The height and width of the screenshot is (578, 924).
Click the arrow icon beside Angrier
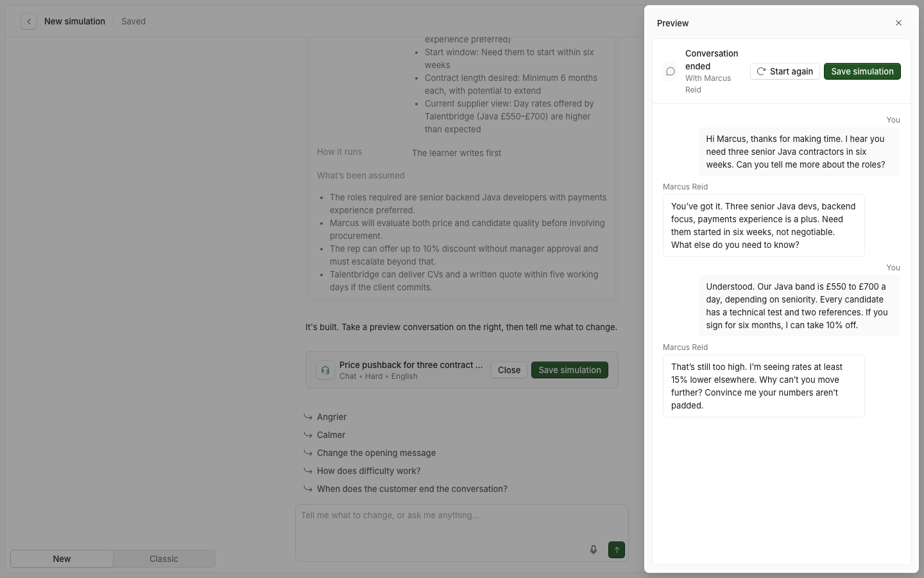[308, 417]
